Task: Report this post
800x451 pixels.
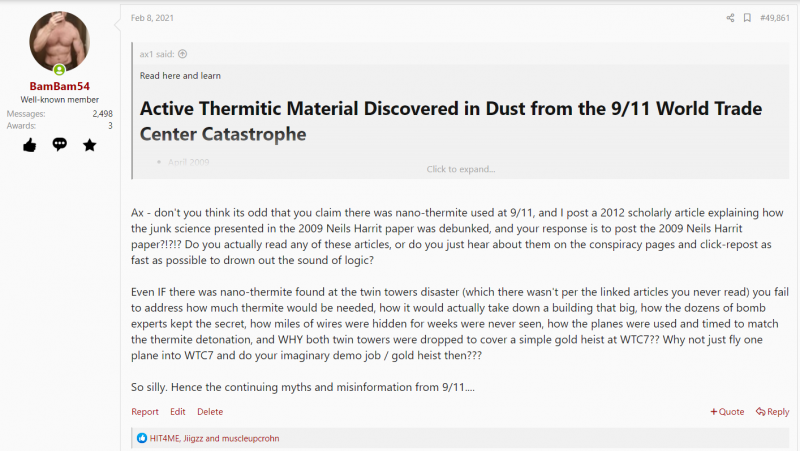Action: click(x=145, y=412)
